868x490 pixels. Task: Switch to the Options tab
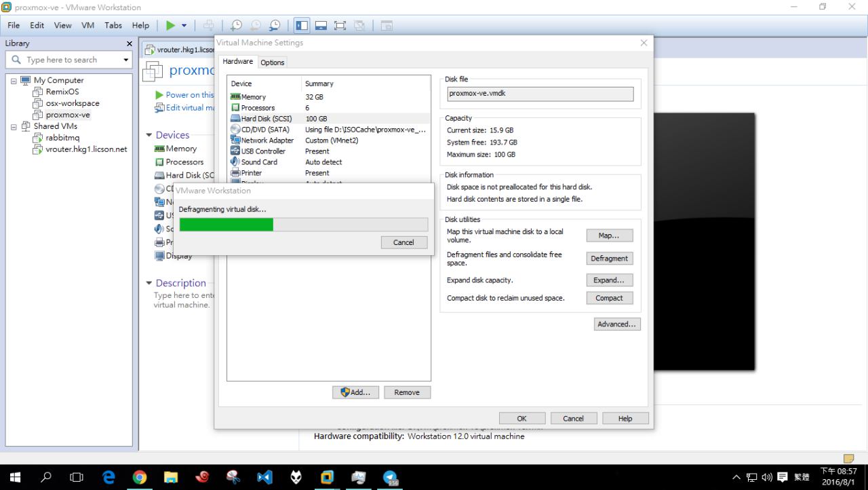point(273,62)
